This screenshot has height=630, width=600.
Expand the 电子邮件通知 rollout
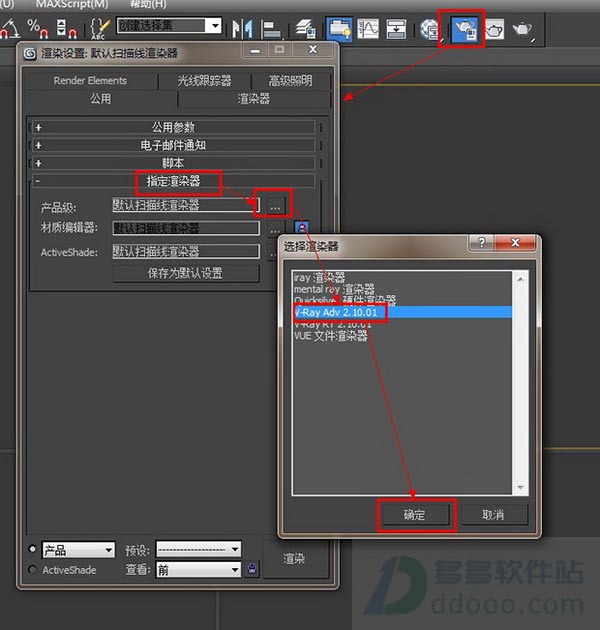tap(173, 145)
